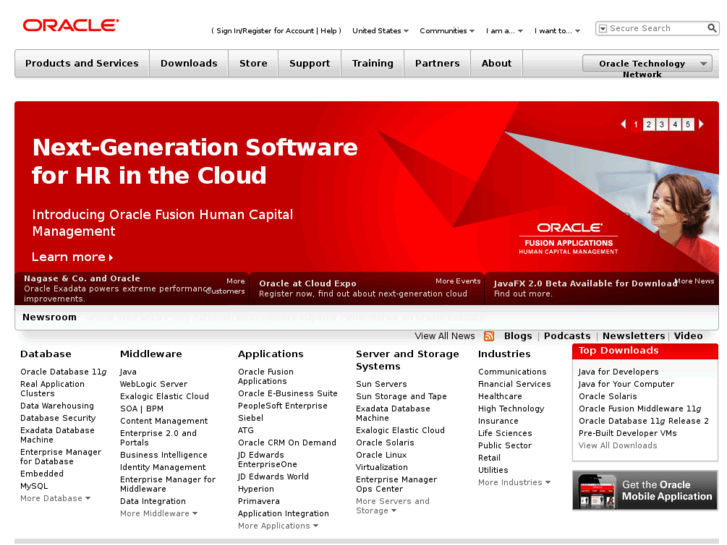This screenshot has height=545, width=727.
Task: Open the Blogs link
Action: coord(518,336)
